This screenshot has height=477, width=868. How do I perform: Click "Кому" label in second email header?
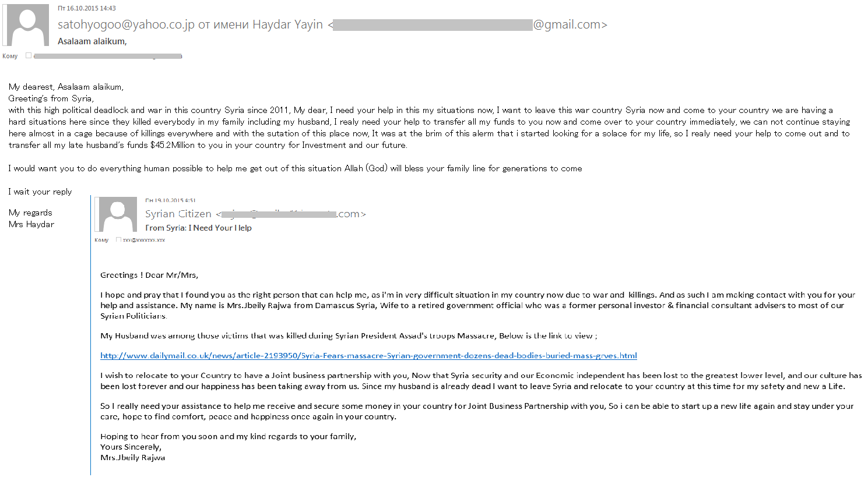[101, 240]
